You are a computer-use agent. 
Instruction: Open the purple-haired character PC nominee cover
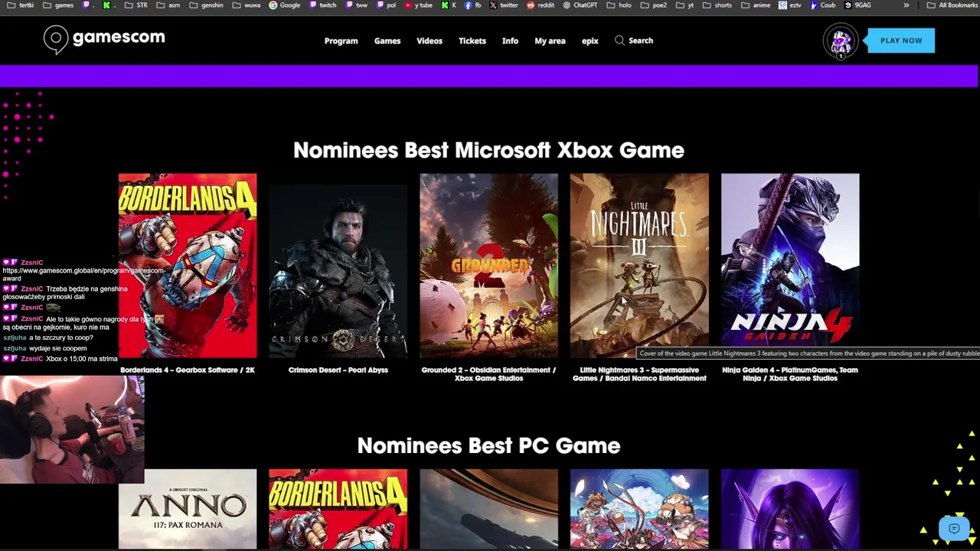coord(790,509)
